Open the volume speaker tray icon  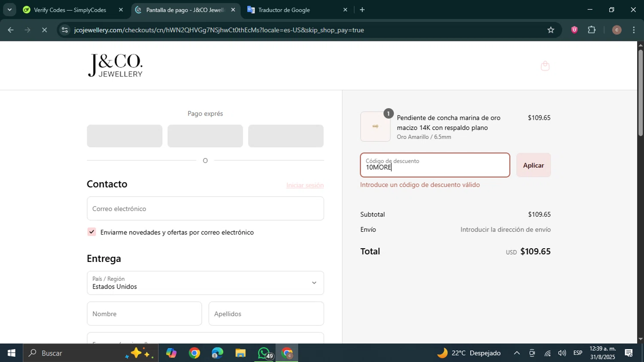pyautogui.click(x=562, y=353)
